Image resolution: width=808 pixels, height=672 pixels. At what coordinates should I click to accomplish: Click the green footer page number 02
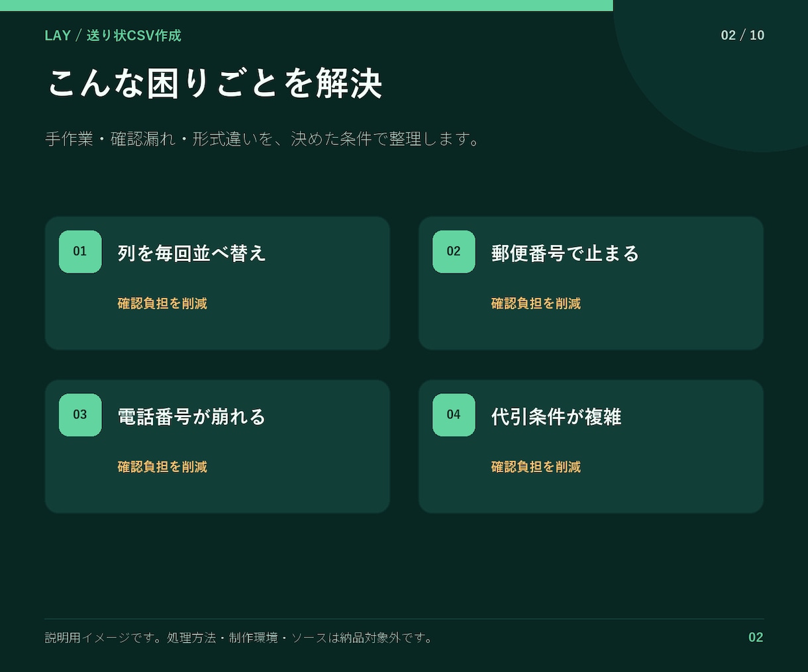tap(756, 638)
